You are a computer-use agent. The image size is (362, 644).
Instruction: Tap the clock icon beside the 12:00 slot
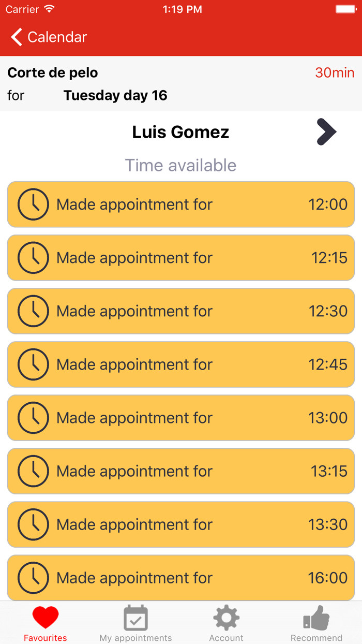[x=33, y=204]
